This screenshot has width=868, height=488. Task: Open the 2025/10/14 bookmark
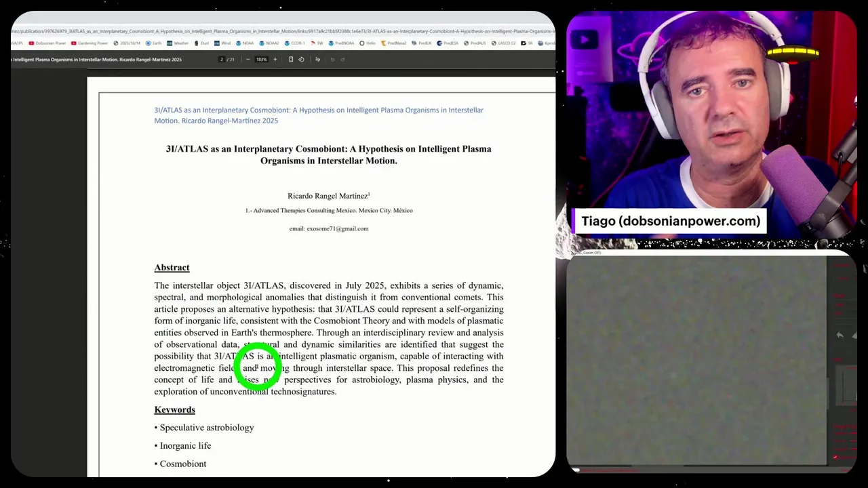[127, 43]
